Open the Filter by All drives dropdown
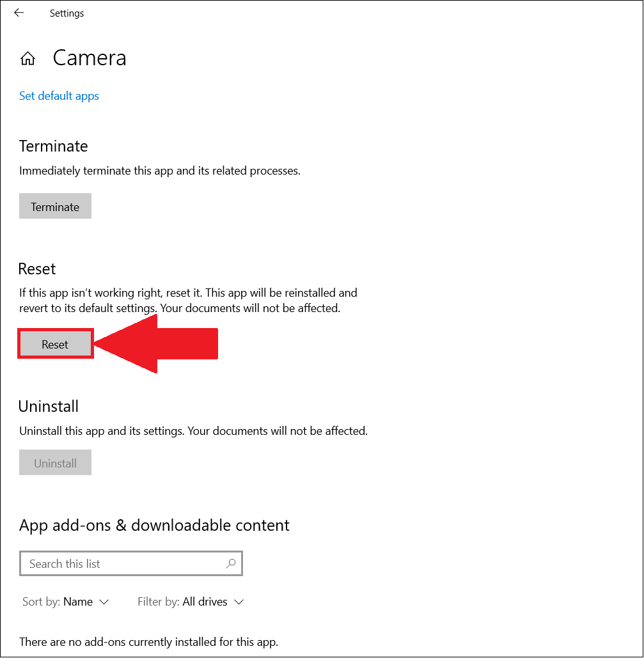The height and width of the screenshot is (658, 644). (191, 602)
